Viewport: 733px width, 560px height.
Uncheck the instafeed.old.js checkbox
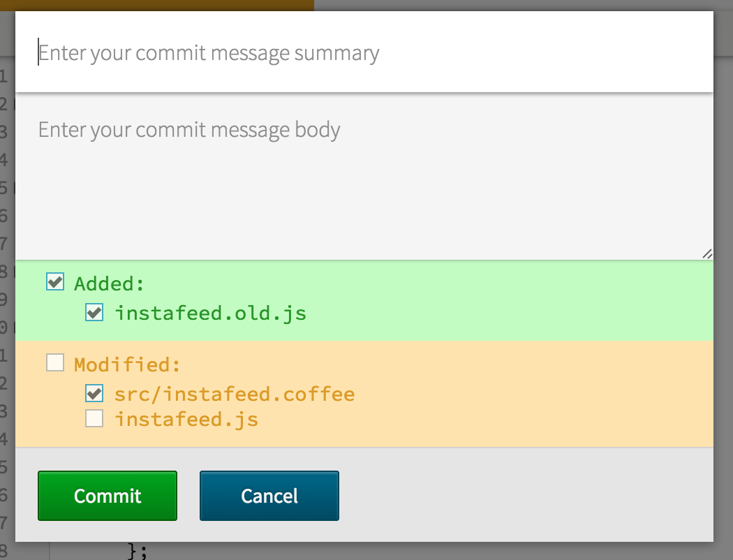coord(94,312)
